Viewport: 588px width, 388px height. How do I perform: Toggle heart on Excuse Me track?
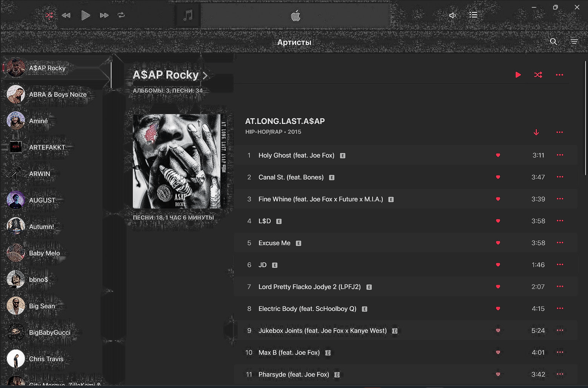[x=498, y=243]
